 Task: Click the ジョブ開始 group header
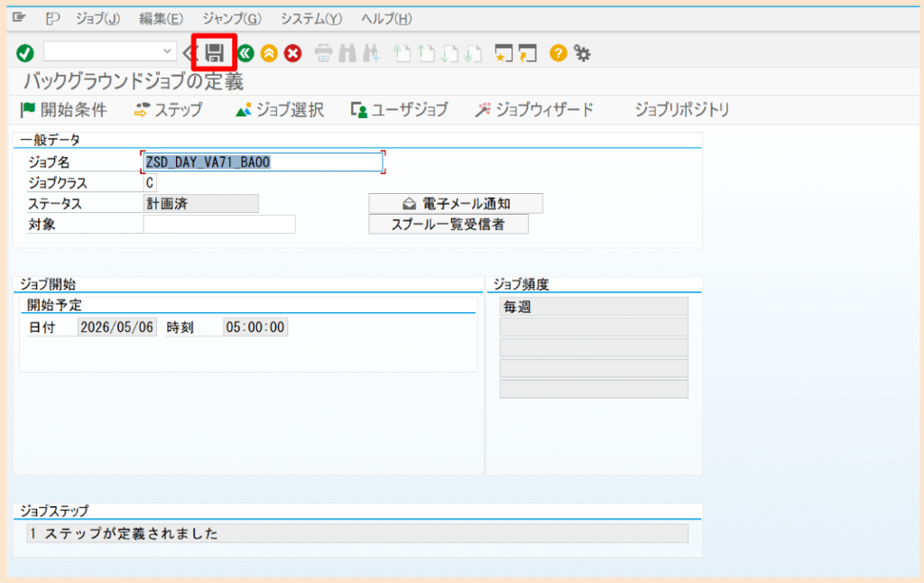click(48, 284)
